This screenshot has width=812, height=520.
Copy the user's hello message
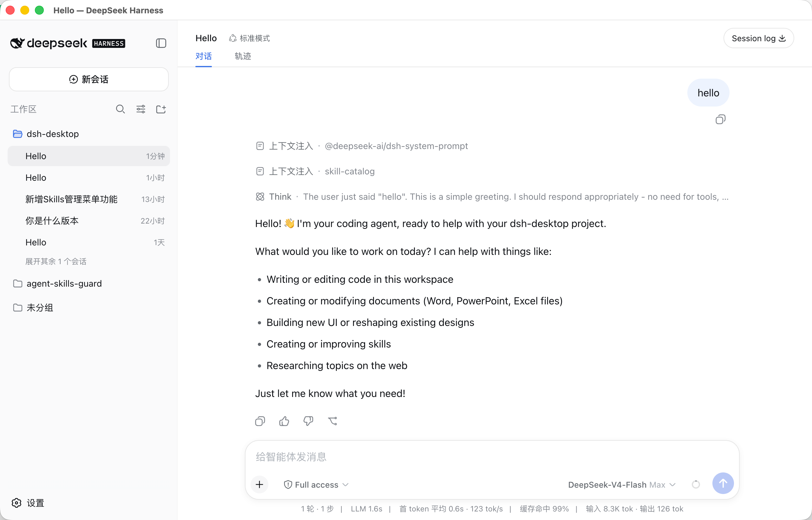point(720,120)
